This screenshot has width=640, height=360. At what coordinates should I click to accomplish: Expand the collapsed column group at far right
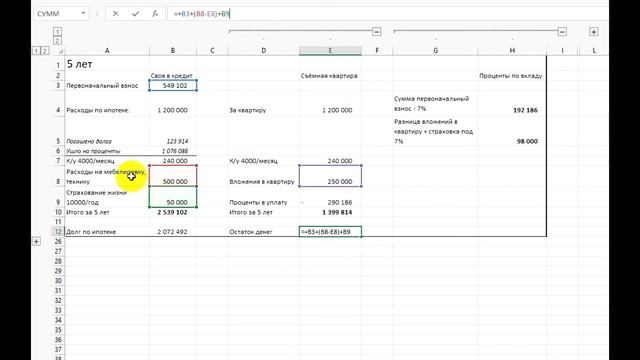click(593, 31)
